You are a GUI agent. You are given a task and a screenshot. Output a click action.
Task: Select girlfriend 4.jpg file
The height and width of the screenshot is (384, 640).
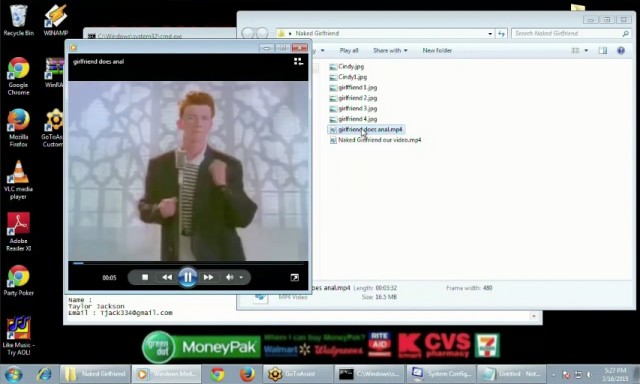353,119
